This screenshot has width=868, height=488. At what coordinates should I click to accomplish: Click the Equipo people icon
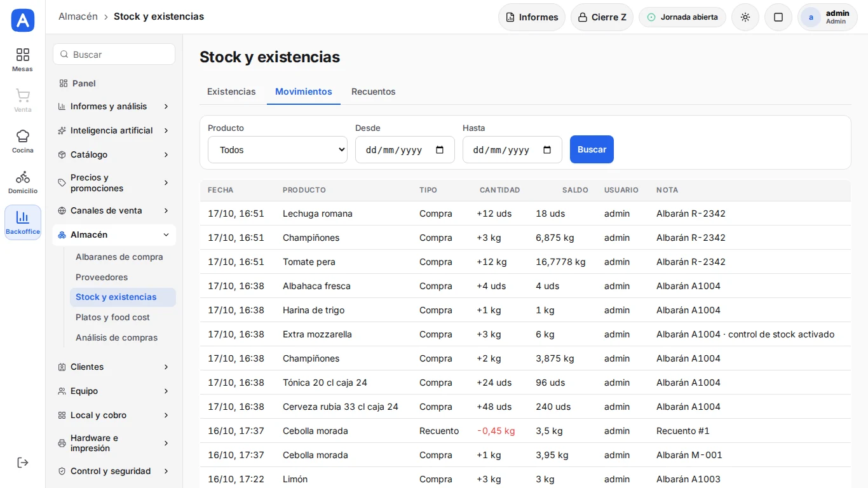coord(62,391)
